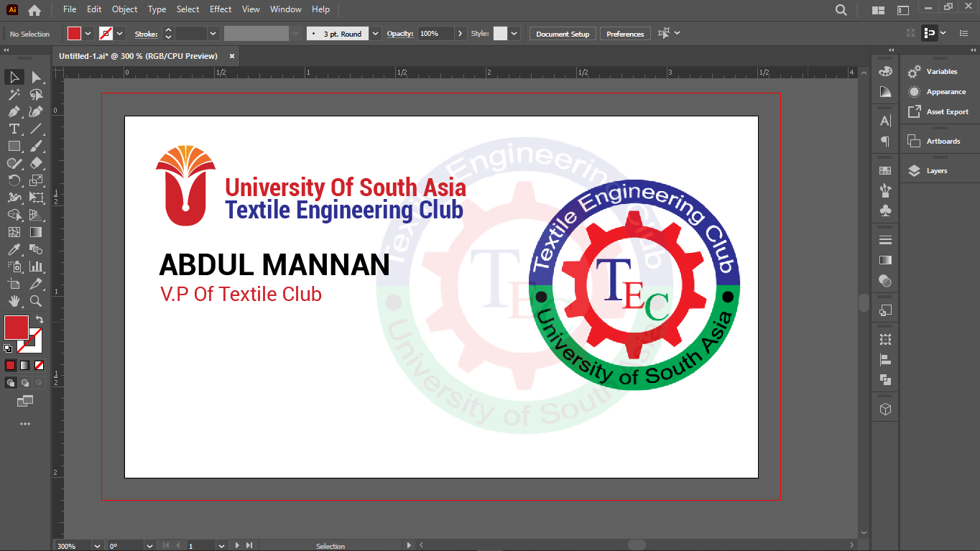Open the Effect menu
Screen dimensions: 980x551
tap(221, 9)
